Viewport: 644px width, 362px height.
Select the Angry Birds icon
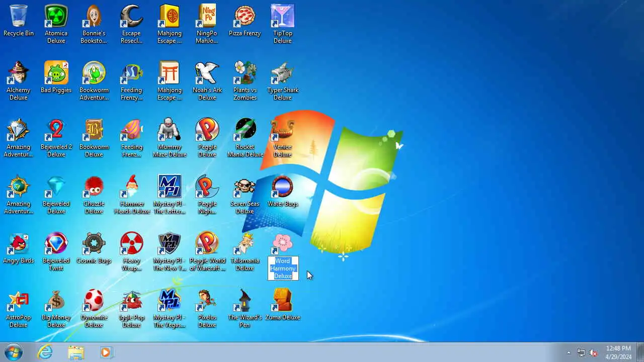19,243
